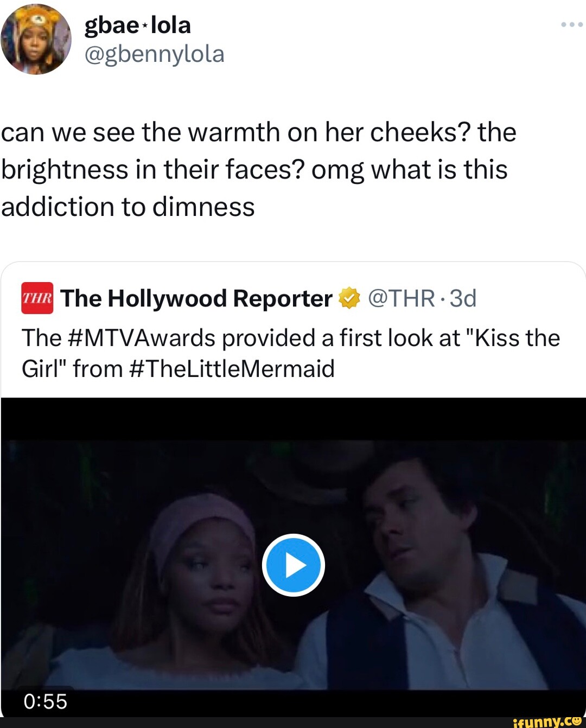This screenshot has width=586, height=728.
Task: Play the Kiss the Girl video
Action: click(293, 565)
